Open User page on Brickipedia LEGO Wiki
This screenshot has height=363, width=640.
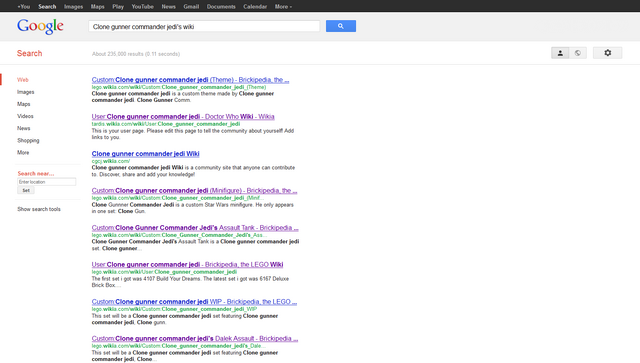coord(187,265)
